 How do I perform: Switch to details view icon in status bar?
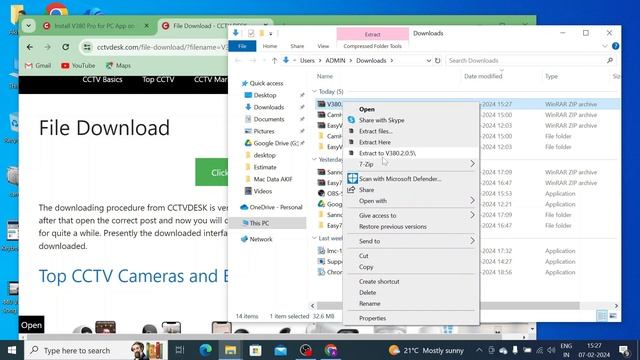pos(602,316)
